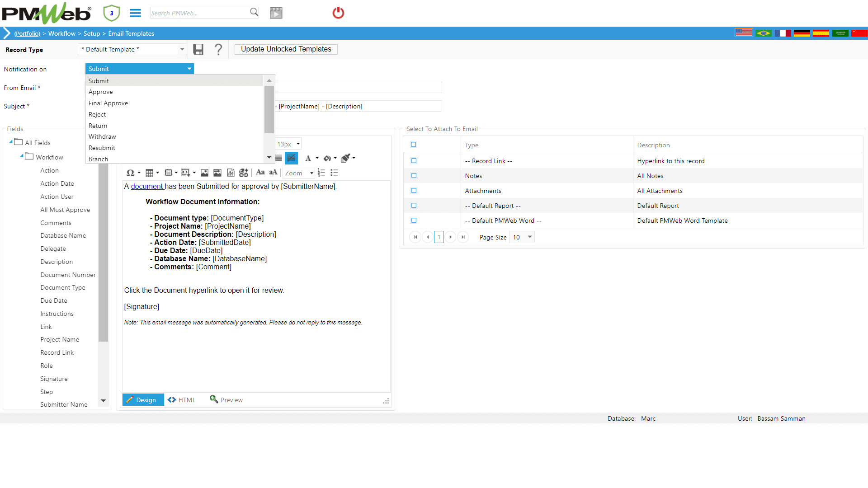Image resolution: width=868 pixels, height=488 pixels.
Task: Switch to HTML editor tab
Action: tap(182, 400)
